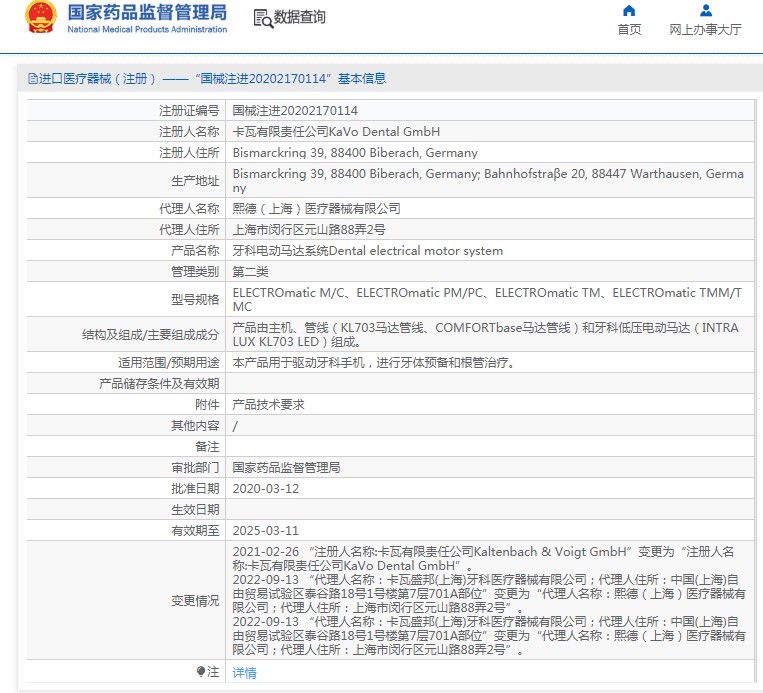
Task: Click the 产品储存条件及有效期 label
Action: (159, 383)
